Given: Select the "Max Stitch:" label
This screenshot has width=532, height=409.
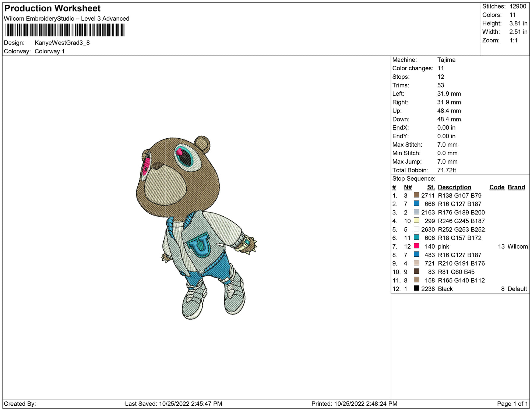Looking at the screenshot, I should (x=407, y=145).
